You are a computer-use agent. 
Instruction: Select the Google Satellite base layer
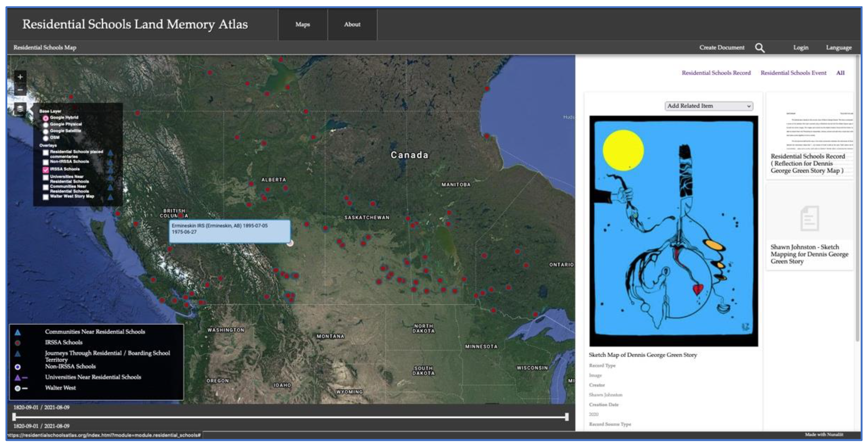pos(46,131)
